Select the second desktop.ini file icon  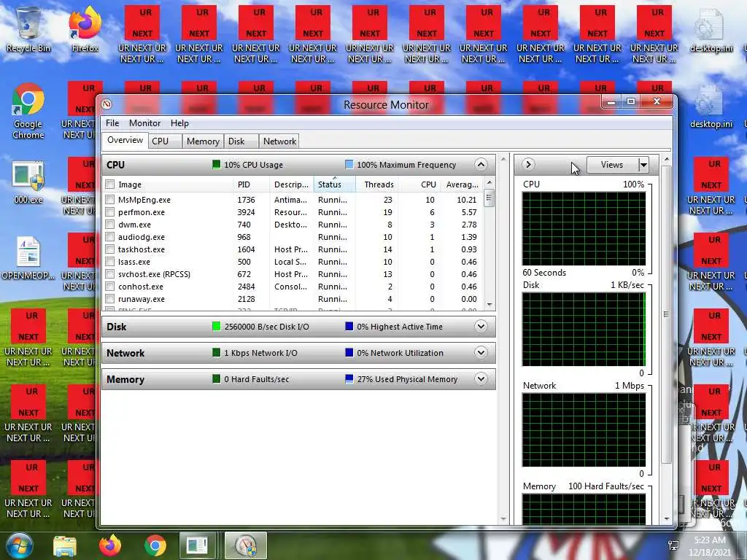coord(711,106)
